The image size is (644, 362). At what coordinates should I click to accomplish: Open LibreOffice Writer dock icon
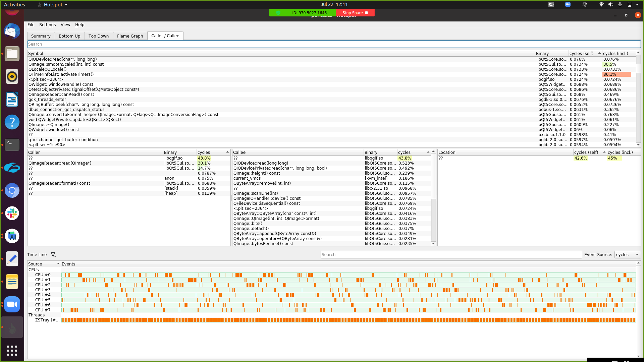click(12, 99)
